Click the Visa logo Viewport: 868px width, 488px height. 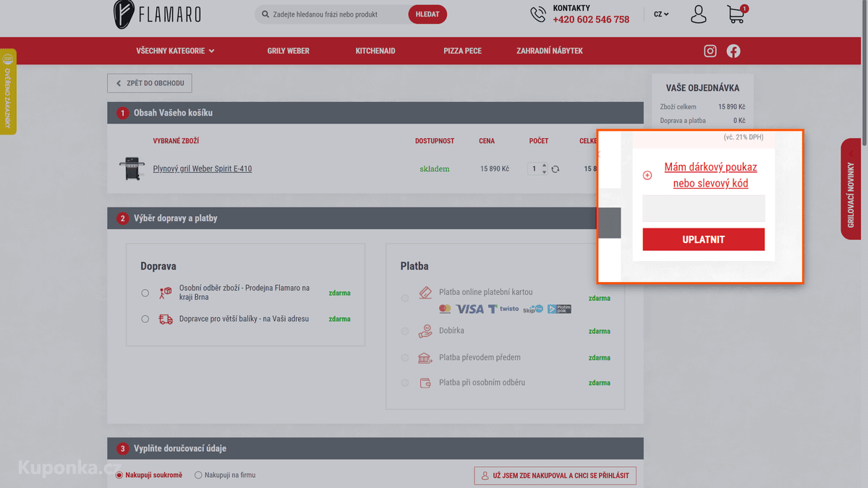(469, 309)
